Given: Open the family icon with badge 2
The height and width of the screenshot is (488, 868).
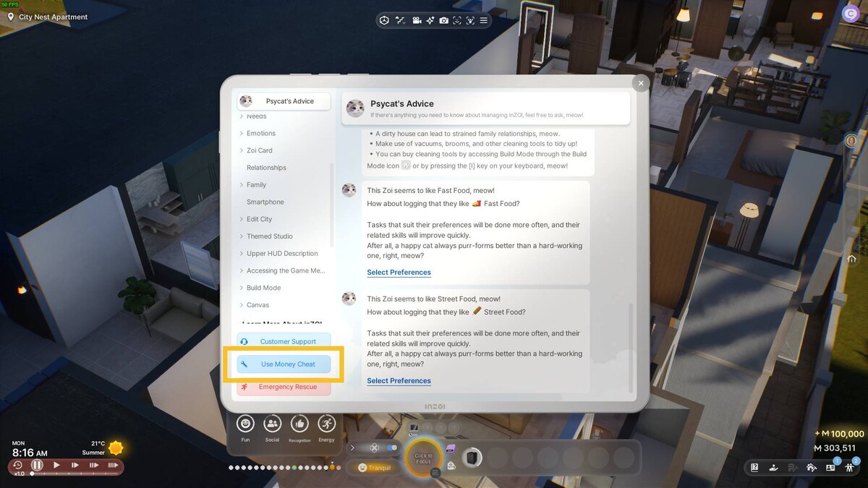Looking at the screenshot, I should 851,466.
